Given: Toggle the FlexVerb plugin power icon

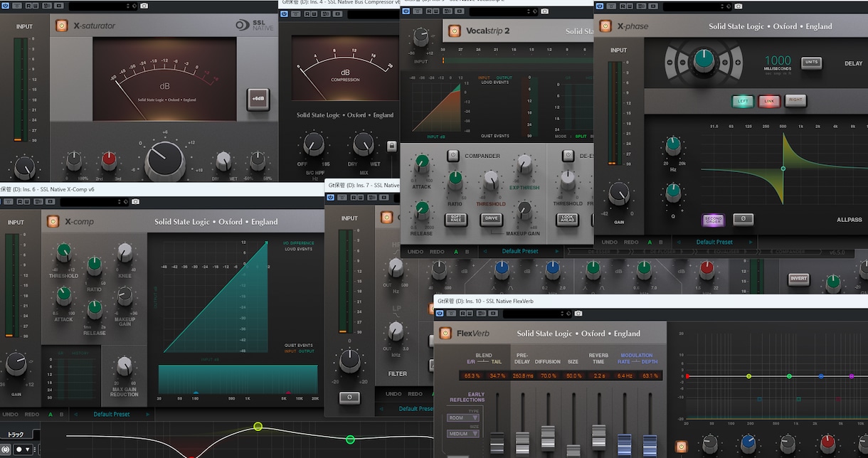Looking at the screenshot, I should click(445, 333).
